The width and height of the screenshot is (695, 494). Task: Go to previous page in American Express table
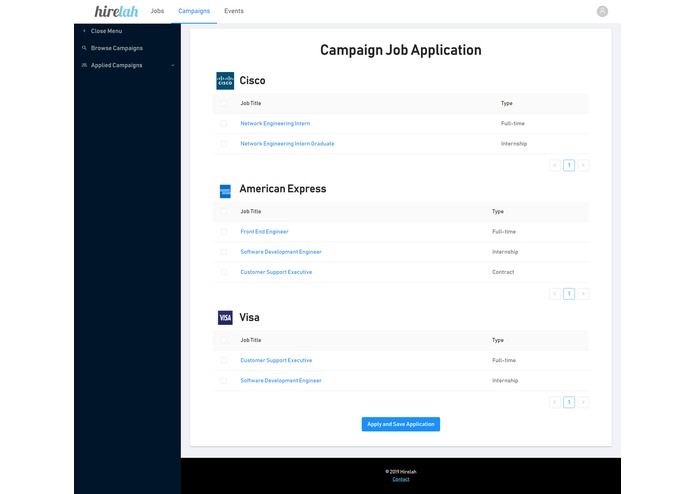click(x=554, y=293)
